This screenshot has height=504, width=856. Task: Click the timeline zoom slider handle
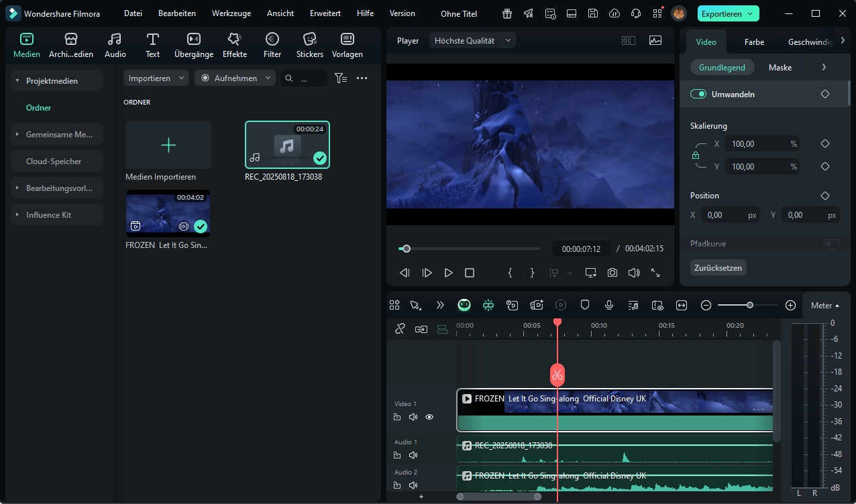pyautogui.click(x=750, y=305)
